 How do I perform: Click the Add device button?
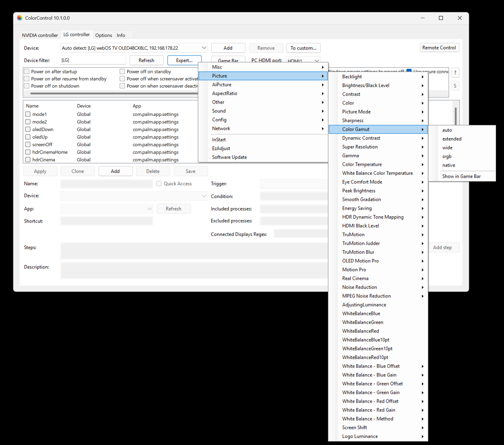tap(228, 48)
